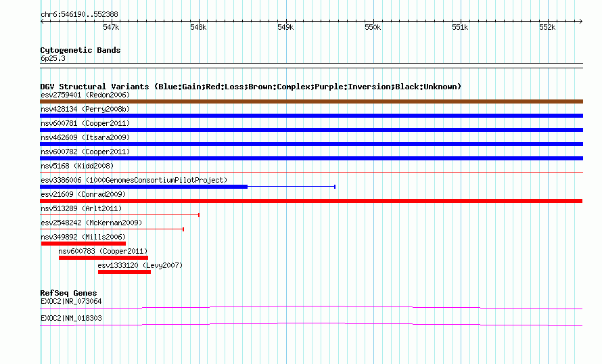Click the chr6:546190..552388 coordinate label
602x364 pixels.
pyautogui.click(x=79, y=14)
